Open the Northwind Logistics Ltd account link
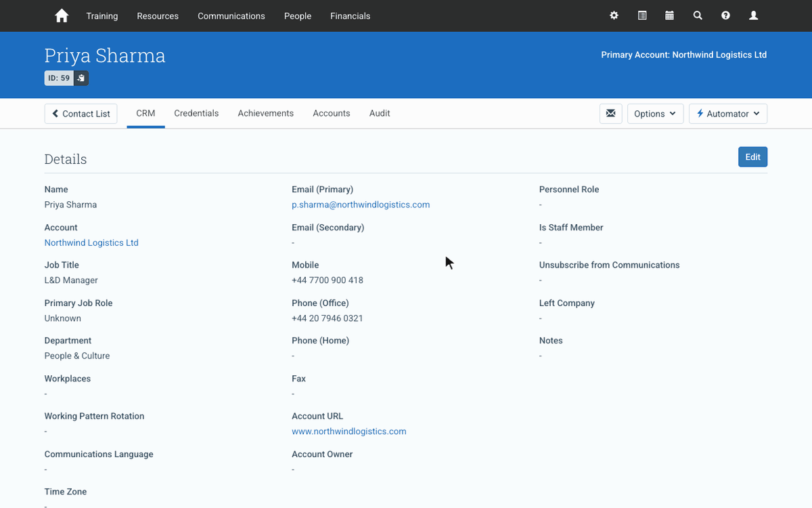812x508 pixels. [x=91, y=242]
